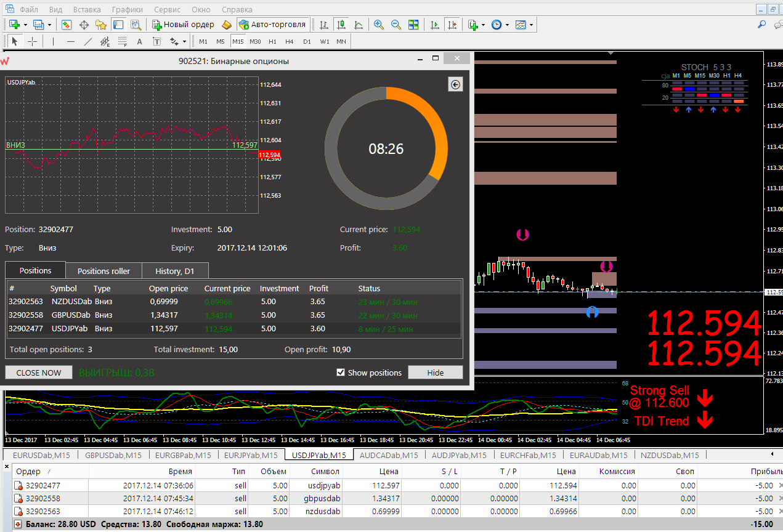Click the back arrow in options dialog
Viewport: 783px width, 532px height.
click(455, 85)
